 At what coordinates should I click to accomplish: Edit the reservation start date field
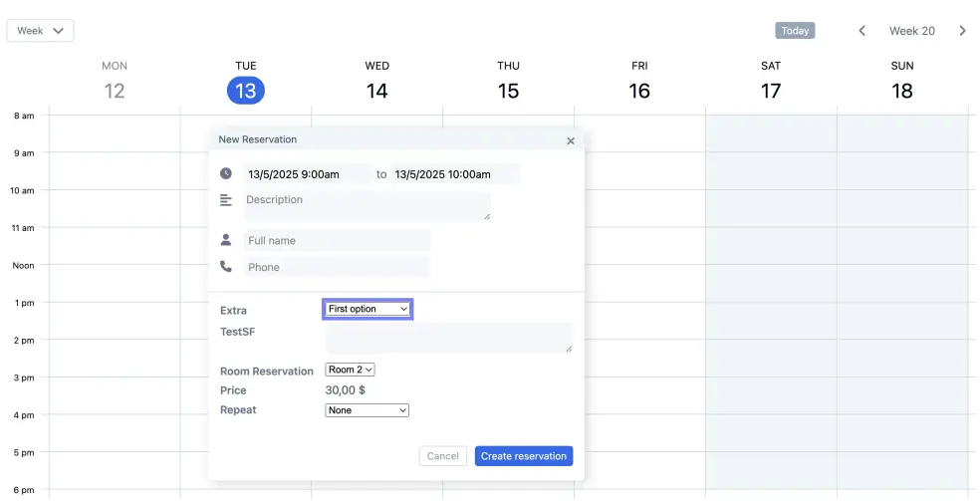click(307, 174)
